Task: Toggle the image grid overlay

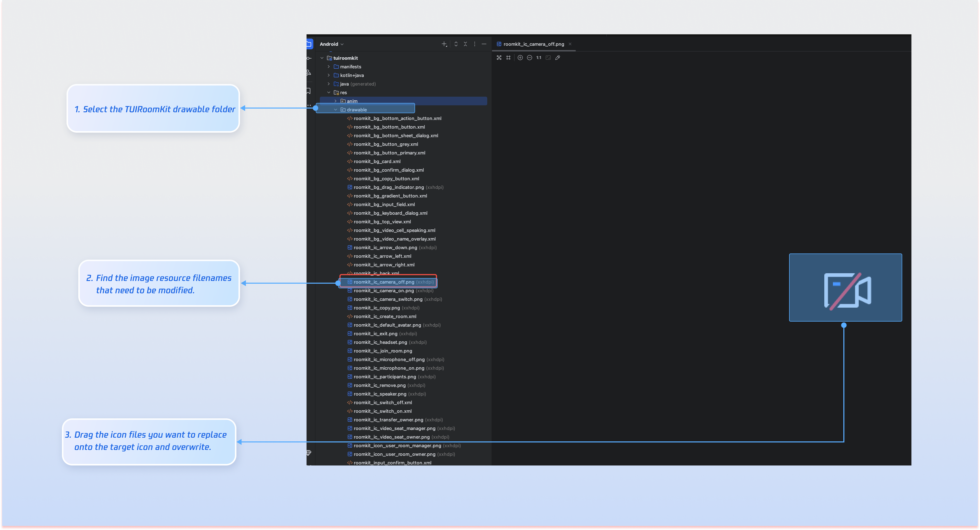Action: click(509, 58)
